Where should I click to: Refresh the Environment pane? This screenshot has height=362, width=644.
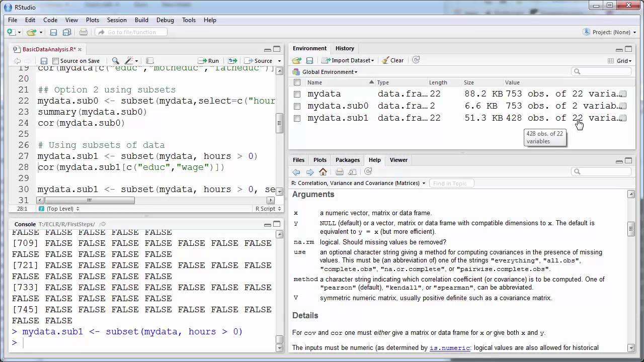tap(416, 60)
